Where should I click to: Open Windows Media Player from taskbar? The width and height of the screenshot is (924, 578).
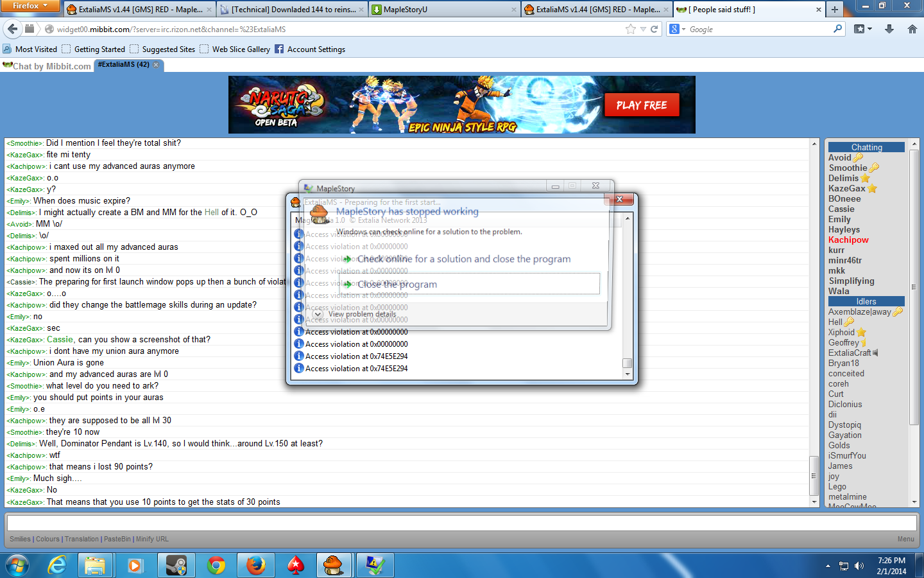click(135, 565)
